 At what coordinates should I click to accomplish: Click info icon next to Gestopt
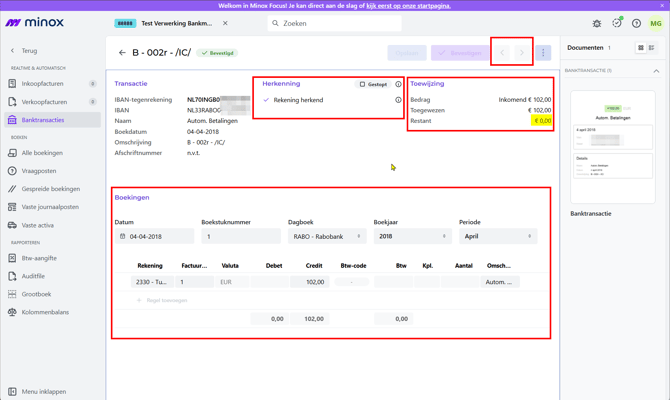[x=398, y=84]
